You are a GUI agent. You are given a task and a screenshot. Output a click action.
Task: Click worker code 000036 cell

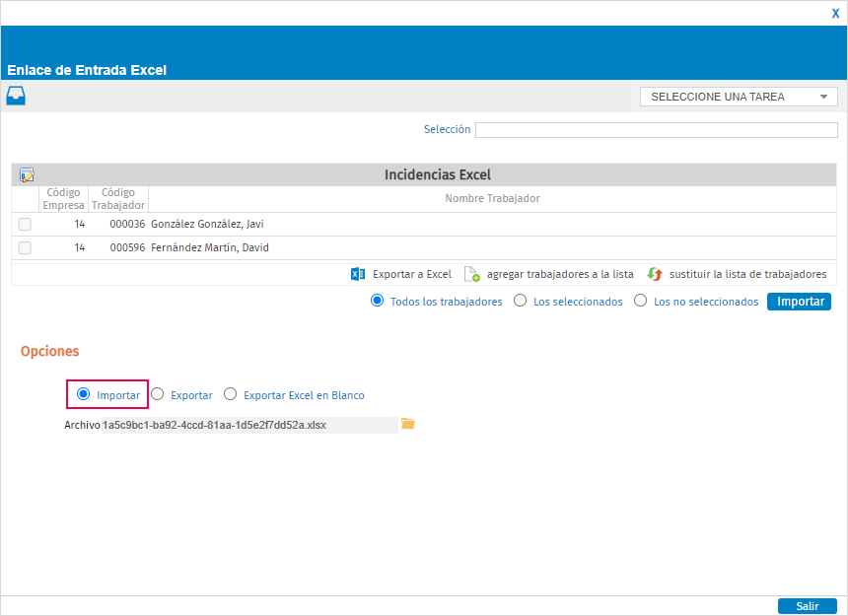click(x=127, y=225)
